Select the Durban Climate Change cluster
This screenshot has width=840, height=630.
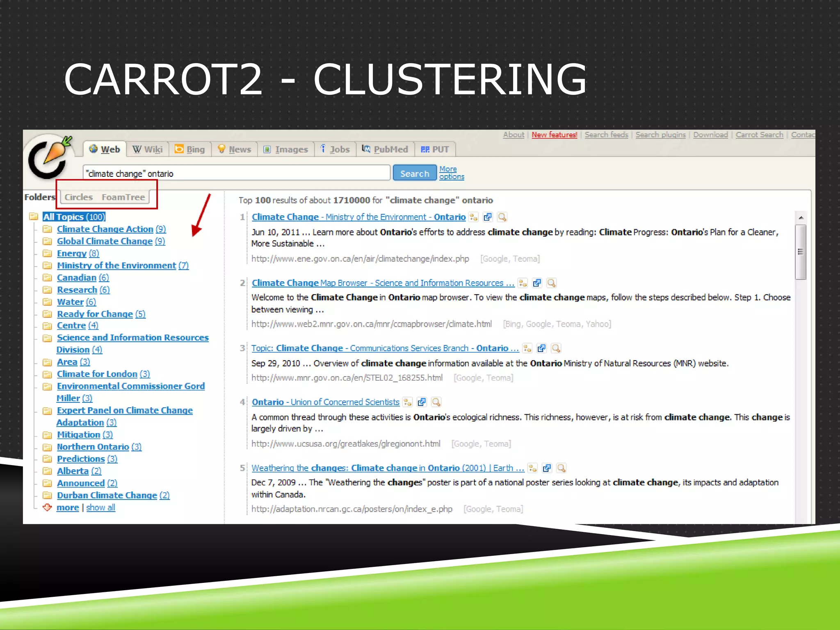pyautogui.click(x=113, y=495)
